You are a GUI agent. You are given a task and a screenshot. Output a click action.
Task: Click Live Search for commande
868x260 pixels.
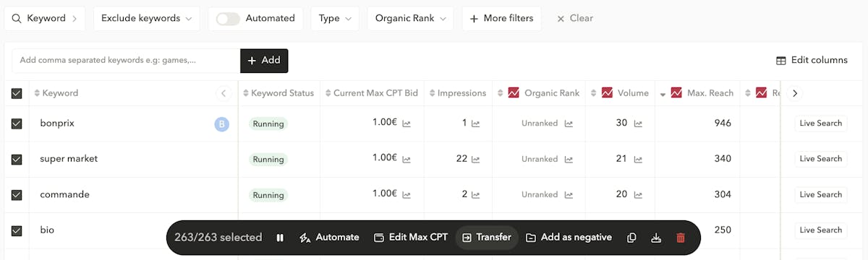tap(820, 195)
